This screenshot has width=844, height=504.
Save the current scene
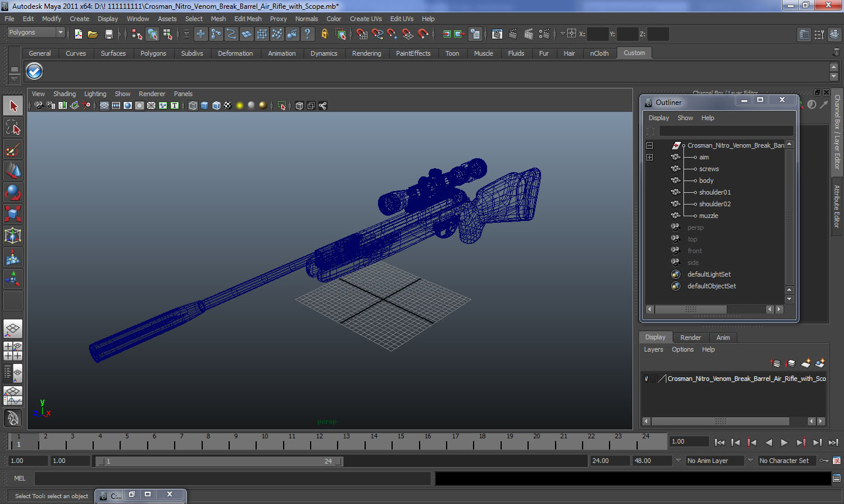click(108, 34)
